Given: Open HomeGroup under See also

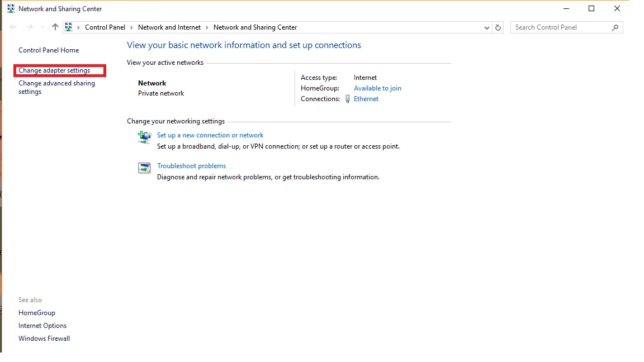Looking at the screenshot, I should [x=36, y=313].
